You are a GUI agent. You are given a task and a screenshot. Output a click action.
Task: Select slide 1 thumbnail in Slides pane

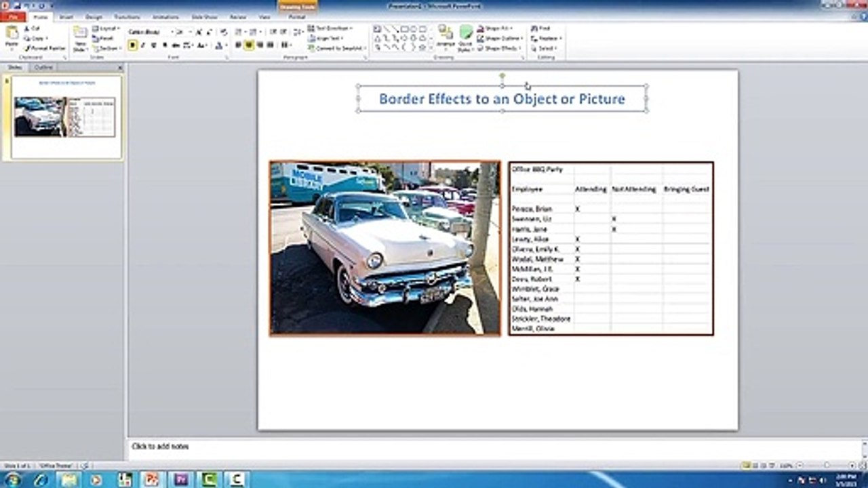(65, 117)
